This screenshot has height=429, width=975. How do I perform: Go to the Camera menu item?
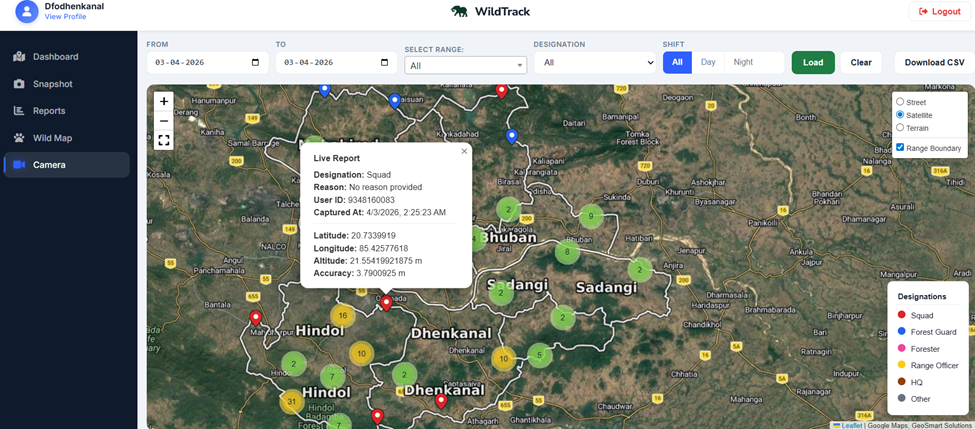[67, 165]
